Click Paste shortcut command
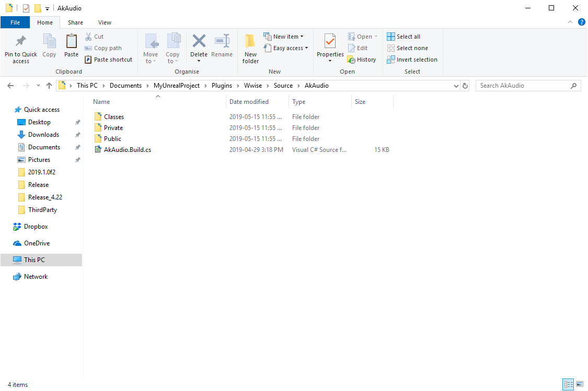 point(108,60)
